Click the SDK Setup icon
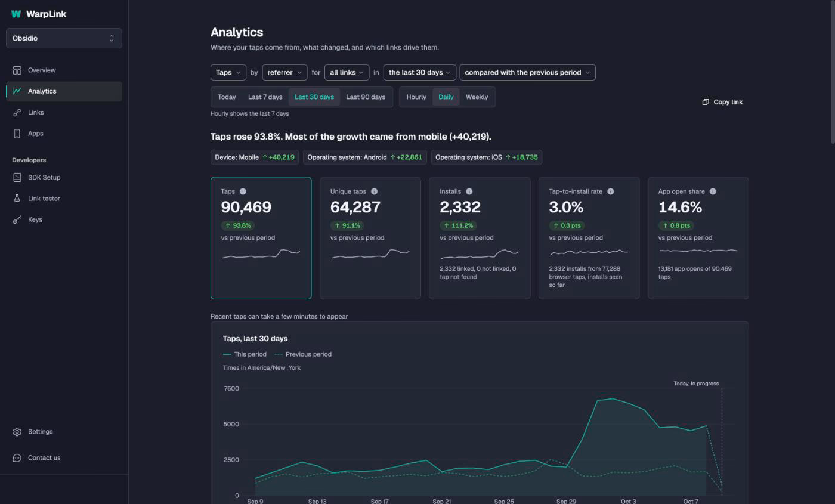Image resolution: width=835 pixels, height=504 pixels. tap(17, 177)
